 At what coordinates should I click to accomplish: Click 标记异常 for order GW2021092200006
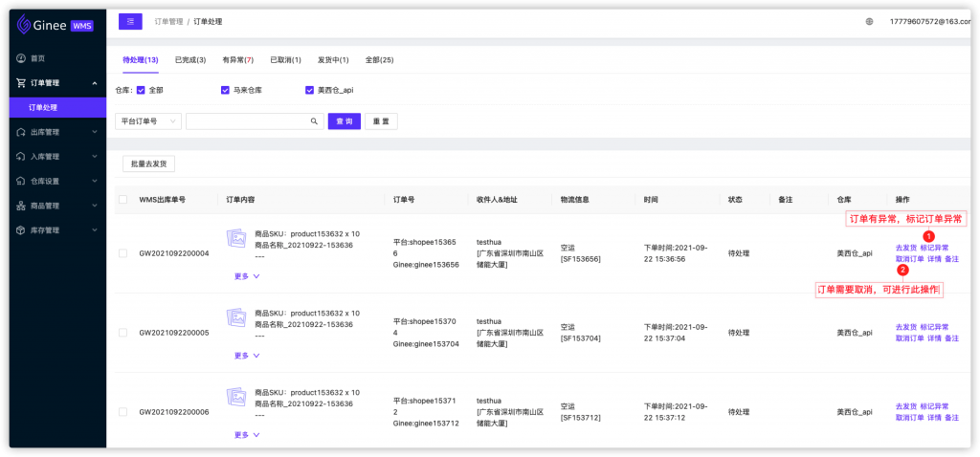coord(934,406)
